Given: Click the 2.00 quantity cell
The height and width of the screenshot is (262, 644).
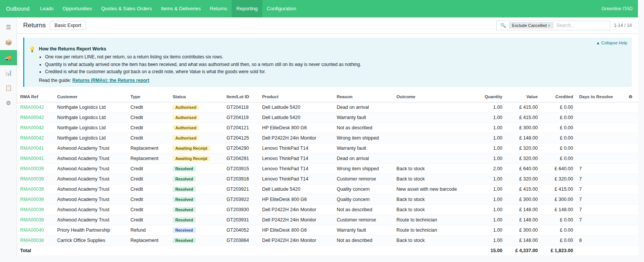Looking at the screenshot, I should 497,169.
